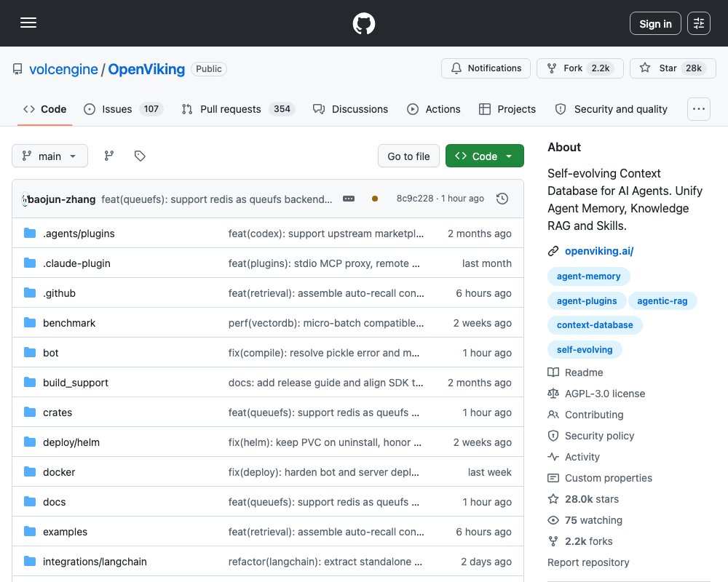Image resolution: width=728 pixels, height=582 pixels.
Task: Open the integrations/langchain folder
Action: pyautogui.click(x=95, y=562)
